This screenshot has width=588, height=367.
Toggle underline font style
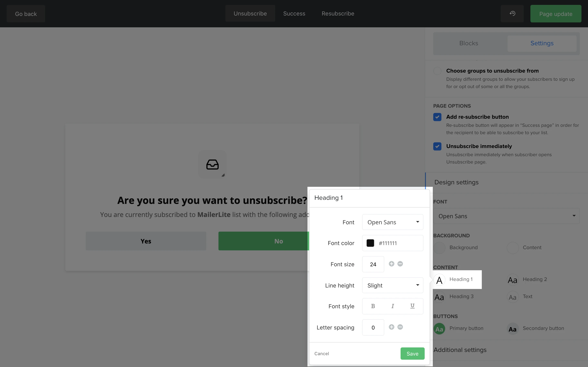coord(412,306)
